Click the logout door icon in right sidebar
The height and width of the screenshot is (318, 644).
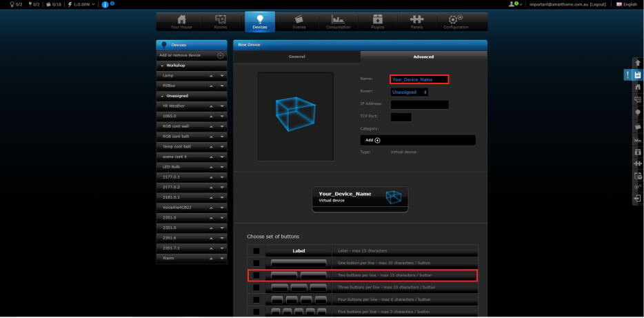(x=637, y=199)
